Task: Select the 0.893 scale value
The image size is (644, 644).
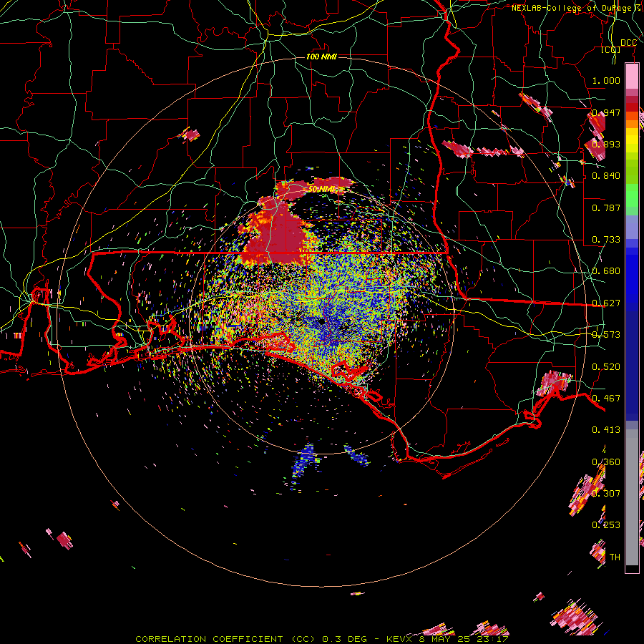Action: (x=606, y=144)
